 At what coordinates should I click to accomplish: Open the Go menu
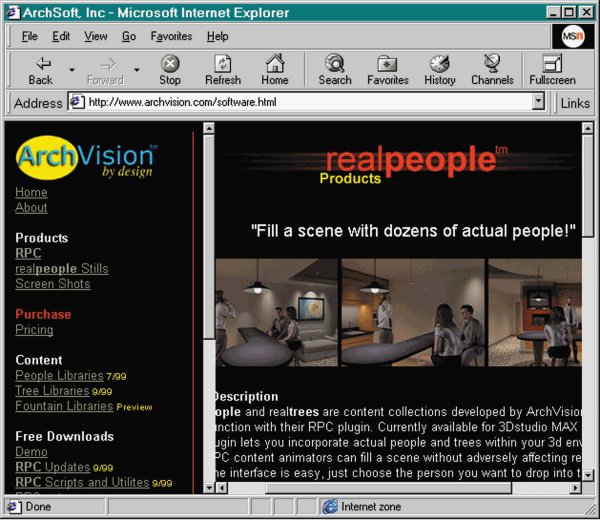click(x=129, y=36)
